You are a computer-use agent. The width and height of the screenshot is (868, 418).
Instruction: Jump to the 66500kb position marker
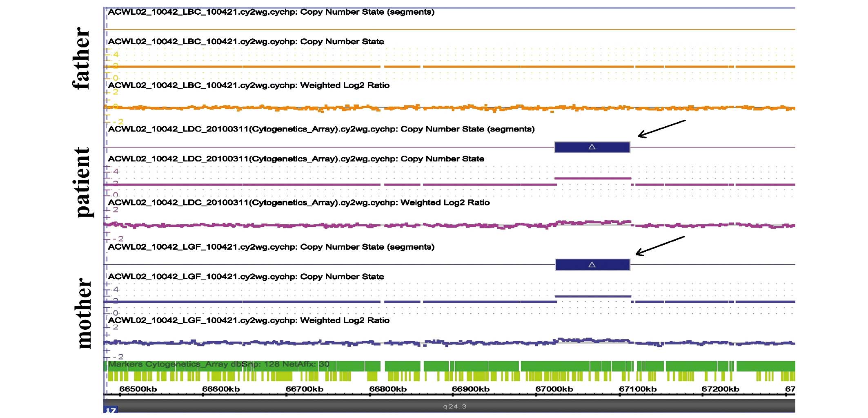coord(138,389)
